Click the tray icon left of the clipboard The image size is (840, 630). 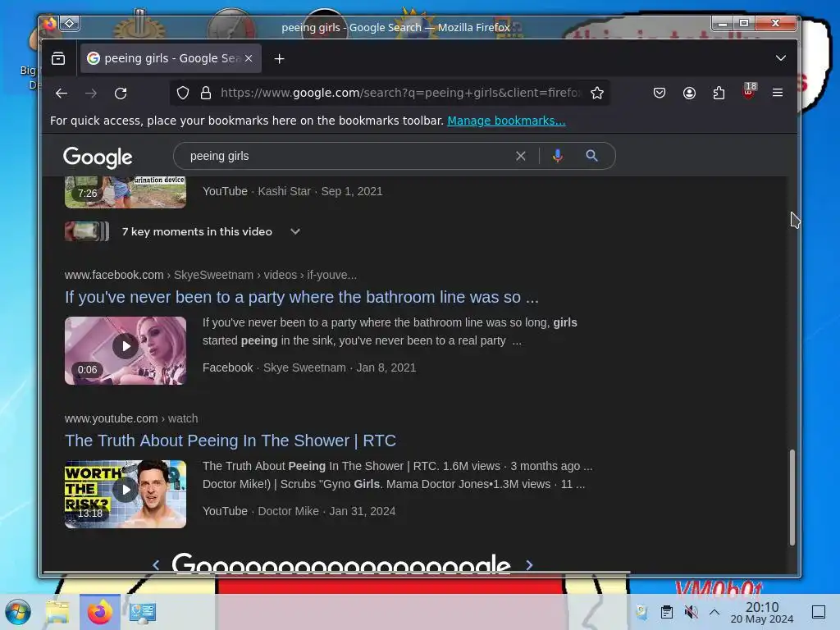pos(641,612)
